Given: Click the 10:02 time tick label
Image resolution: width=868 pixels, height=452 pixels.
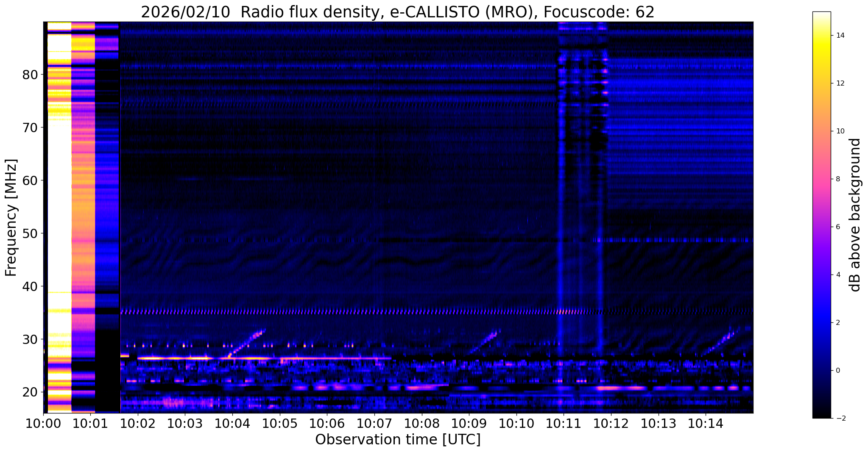Looking at the screenshot, I should (x=138, y=423).
